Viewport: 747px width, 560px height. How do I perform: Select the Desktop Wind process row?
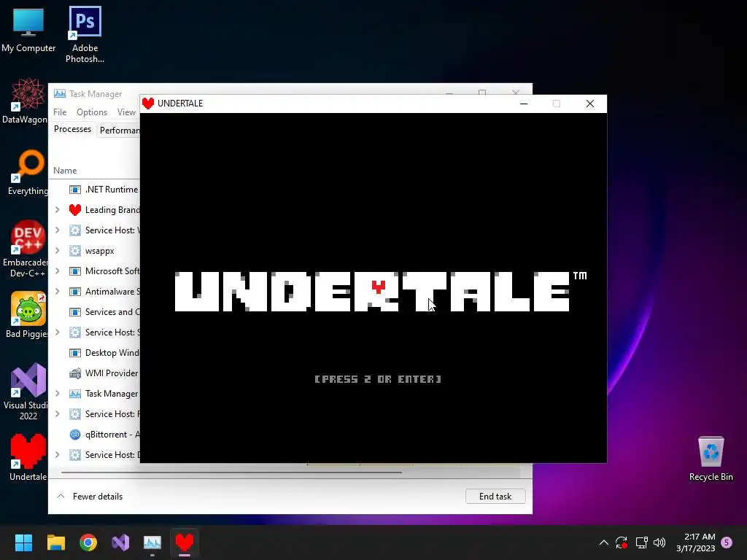point(94,353)
